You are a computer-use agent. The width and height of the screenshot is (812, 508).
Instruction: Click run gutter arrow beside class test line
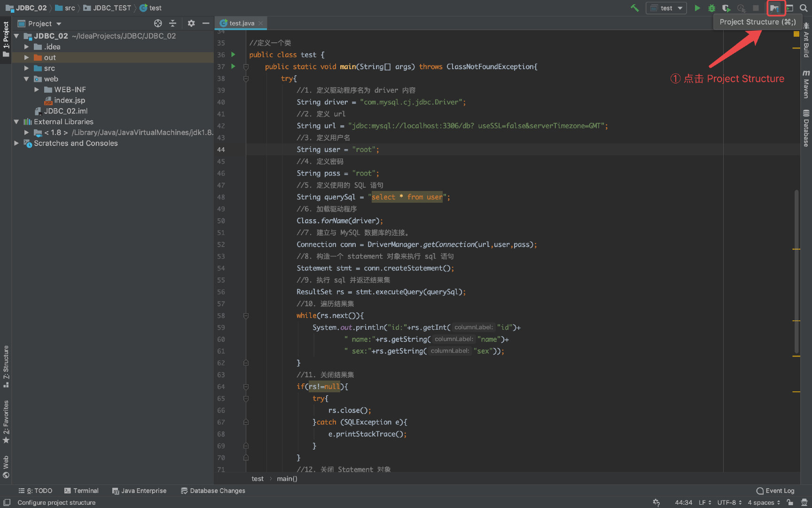[233, 55]
